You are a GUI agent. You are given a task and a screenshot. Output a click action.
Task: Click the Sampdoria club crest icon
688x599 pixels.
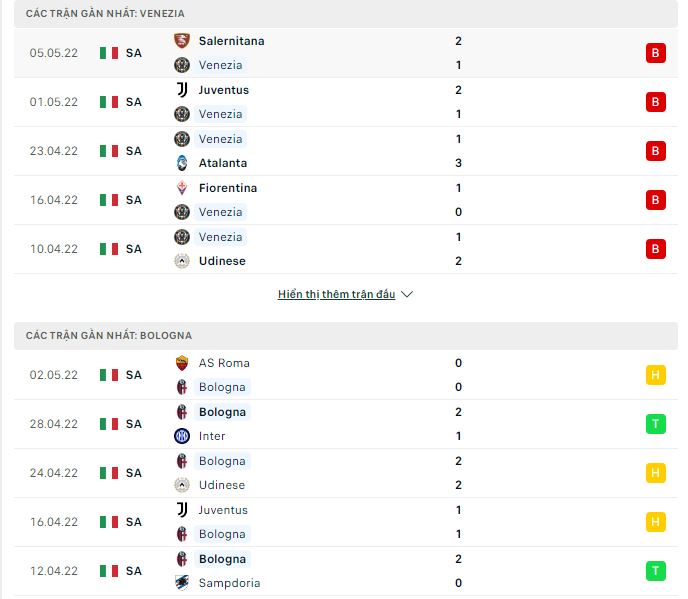click(182, 583)
